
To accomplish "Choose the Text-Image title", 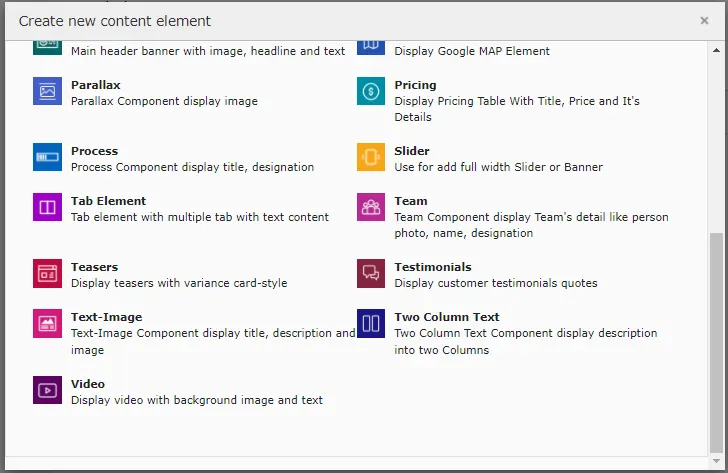I will coord(107,317).
